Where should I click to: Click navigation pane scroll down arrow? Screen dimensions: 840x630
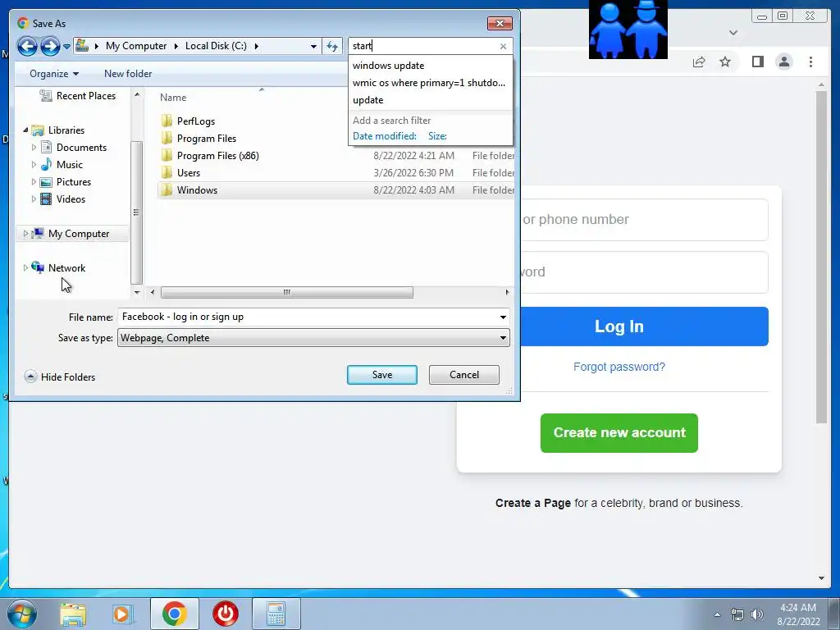pyautogui.click(x=137, y=293)
